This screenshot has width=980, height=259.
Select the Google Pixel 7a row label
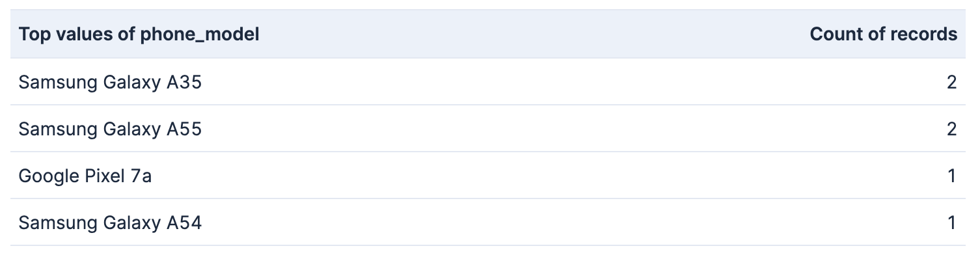click(x=85, y=176)
